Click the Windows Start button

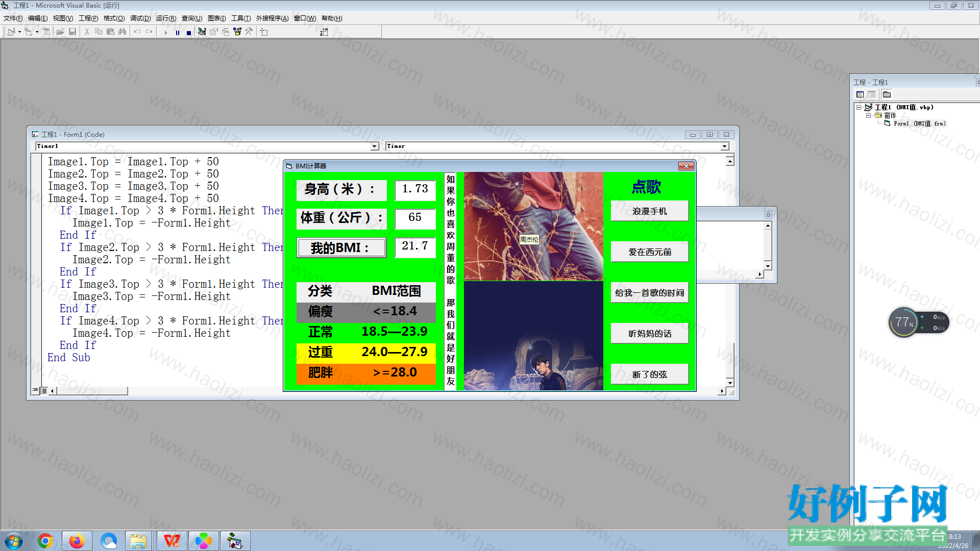pyautogui.click(x=14, y=541)
